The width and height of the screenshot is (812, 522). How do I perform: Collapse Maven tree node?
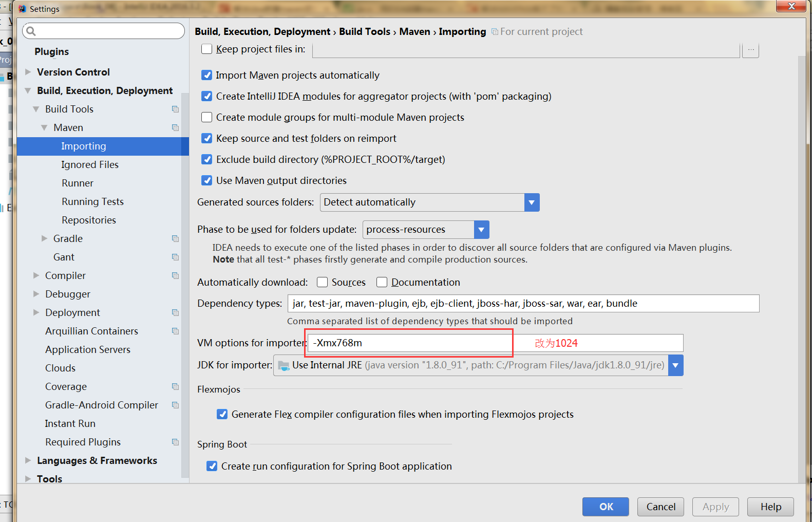point(44,127)
